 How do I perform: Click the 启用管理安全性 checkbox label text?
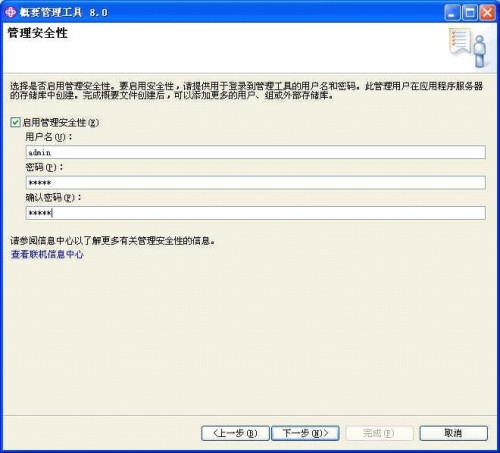click(x=61, y=123)
